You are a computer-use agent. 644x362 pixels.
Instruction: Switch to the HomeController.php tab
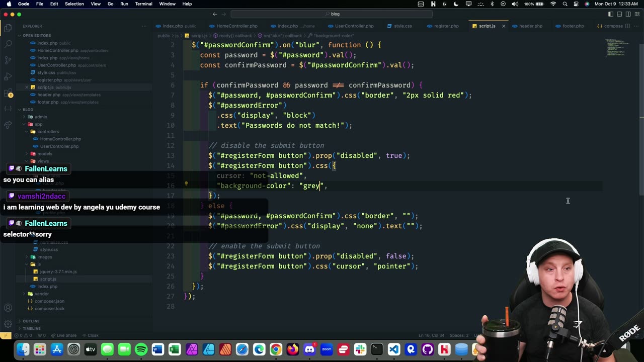[233, 26]
